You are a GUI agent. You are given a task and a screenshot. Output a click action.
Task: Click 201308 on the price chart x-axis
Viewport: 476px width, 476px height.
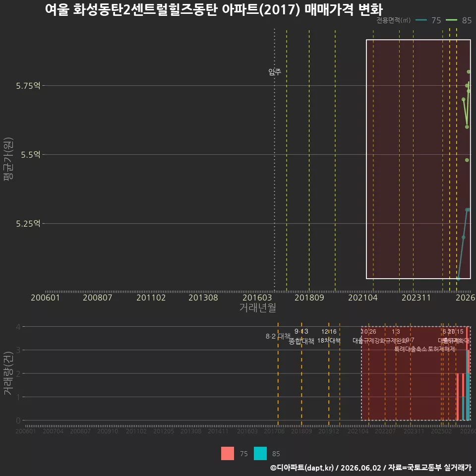point(203,297)
